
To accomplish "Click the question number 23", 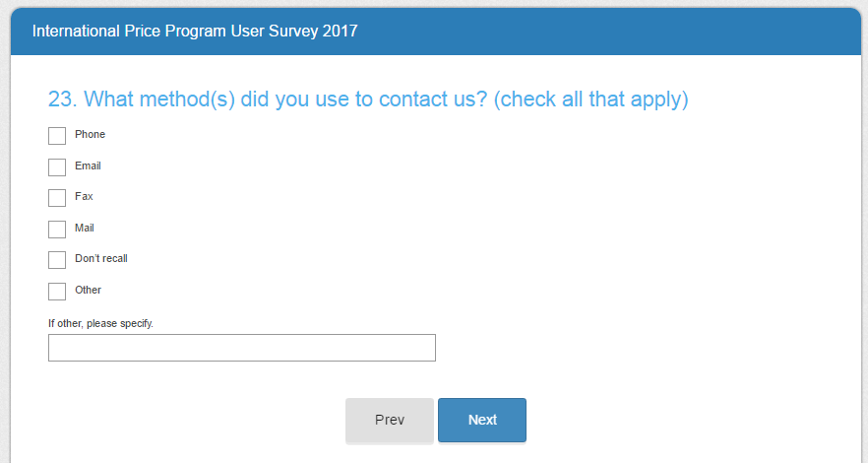I will tap(61, 99).
